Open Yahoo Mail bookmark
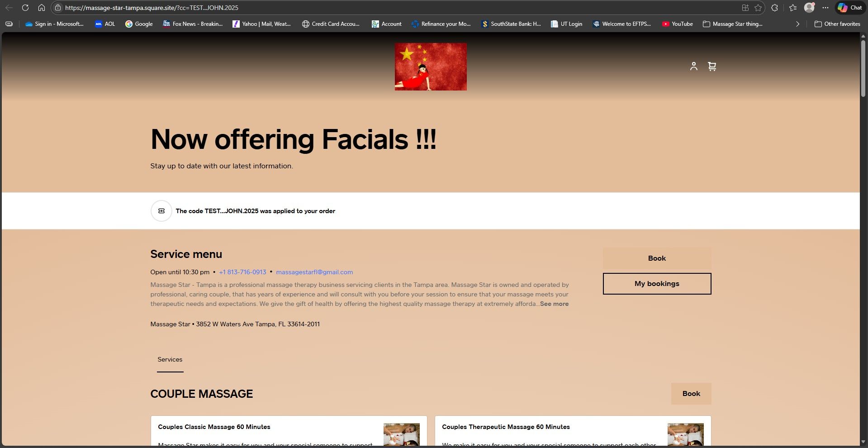 click(261, 24)
